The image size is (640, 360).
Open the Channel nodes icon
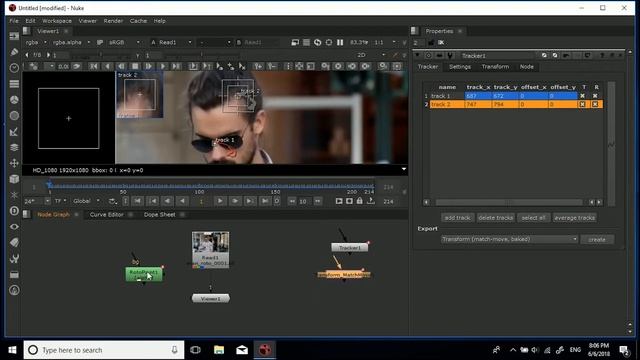(14, 84)
